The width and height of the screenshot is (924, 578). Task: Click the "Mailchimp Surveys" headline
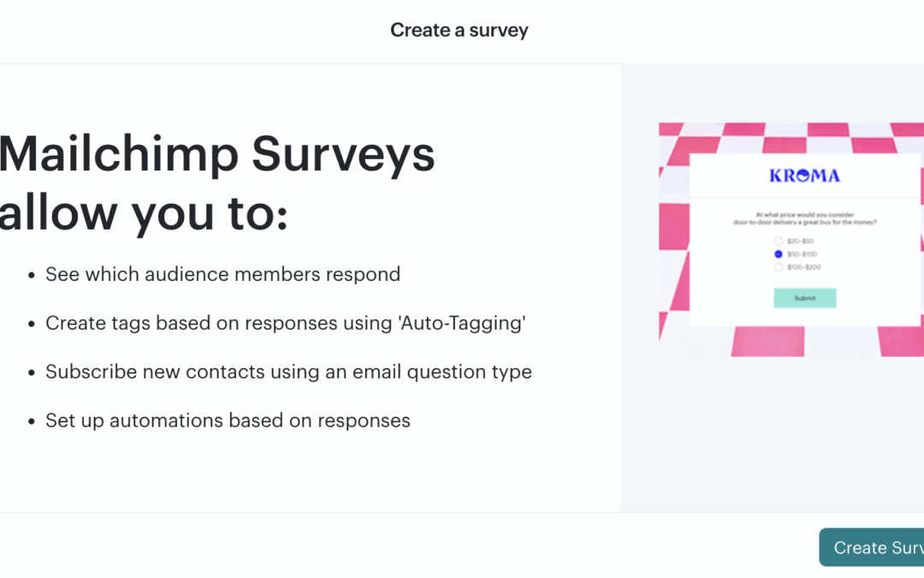[216, 154]
